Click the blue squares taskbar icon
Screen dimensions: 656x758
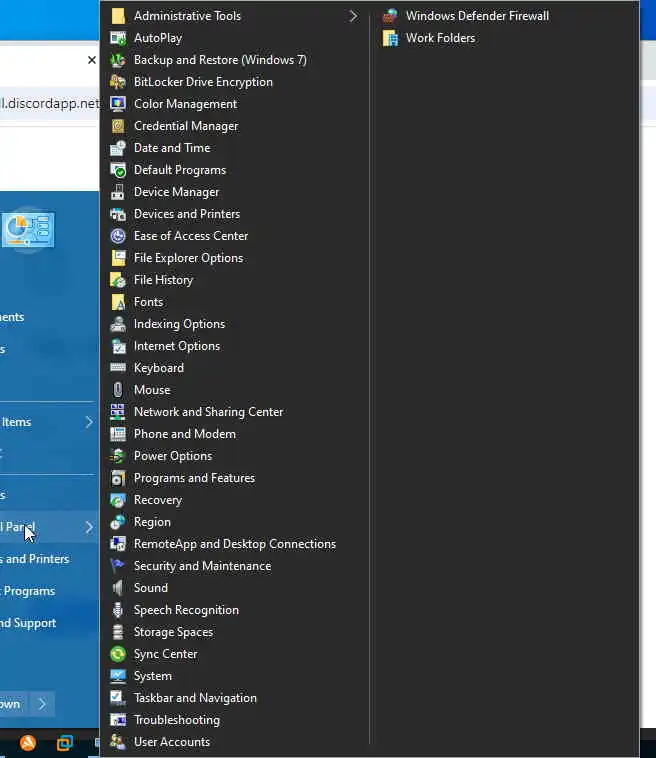tap(65, 743)
